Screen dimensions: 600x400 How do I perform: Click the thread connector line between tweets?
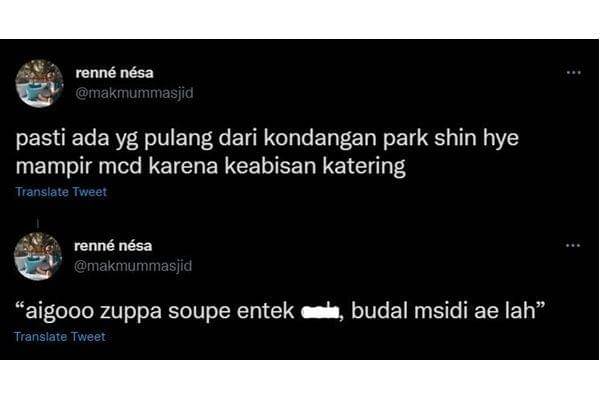click(x=38, y=223)
